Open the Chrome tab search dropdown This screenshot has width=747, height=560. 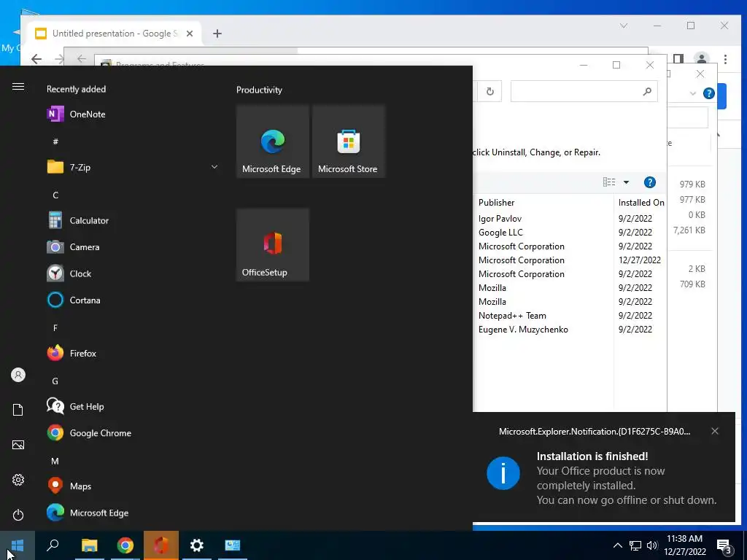click(623, 26)
